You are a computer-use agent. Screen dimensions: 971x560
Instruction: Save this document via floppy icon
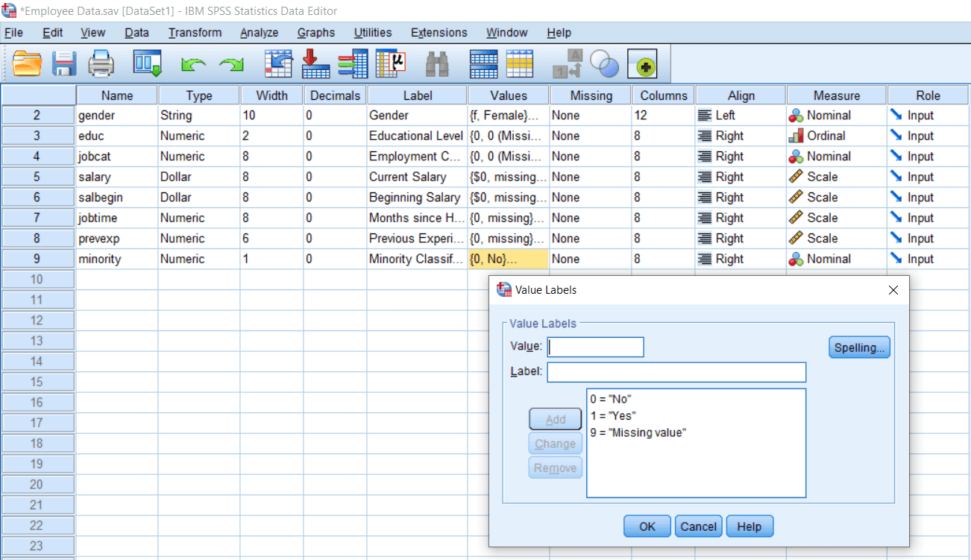tap(64, 65)
